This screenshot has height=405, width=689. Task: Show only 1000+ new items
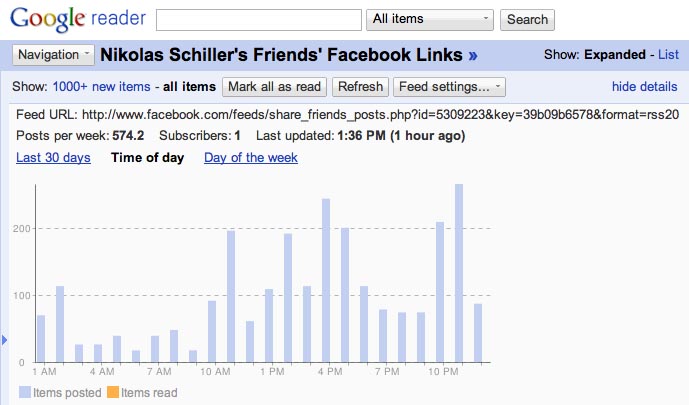102,87
